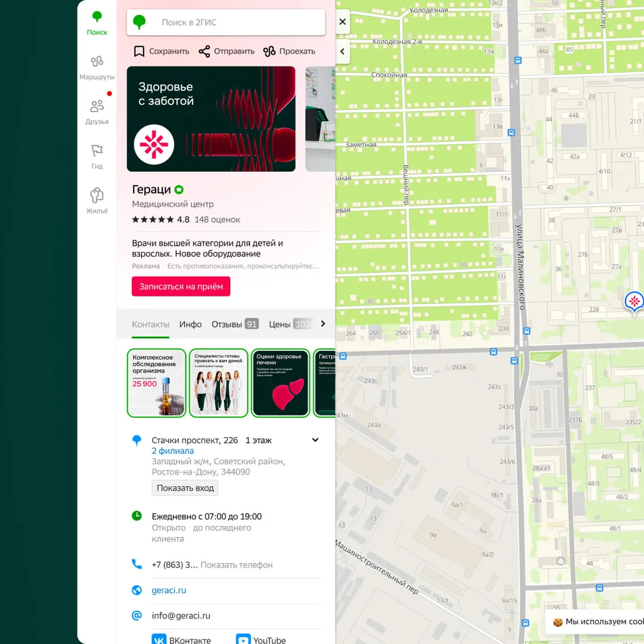
Task: Switch to the Инфо tab
Action: tap(190, 324)
